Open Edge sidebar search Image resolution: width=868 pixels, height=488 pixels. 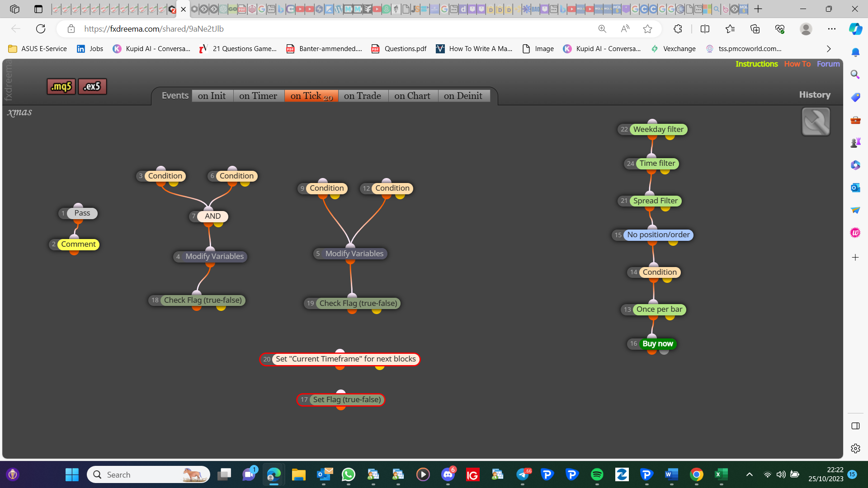[x=855, y=75]
